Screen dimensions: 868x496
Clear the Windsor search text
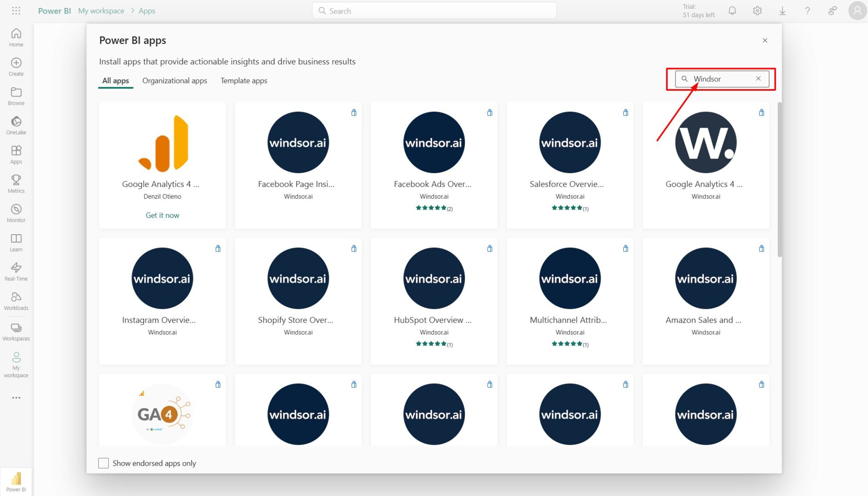[x=758, y=79]
